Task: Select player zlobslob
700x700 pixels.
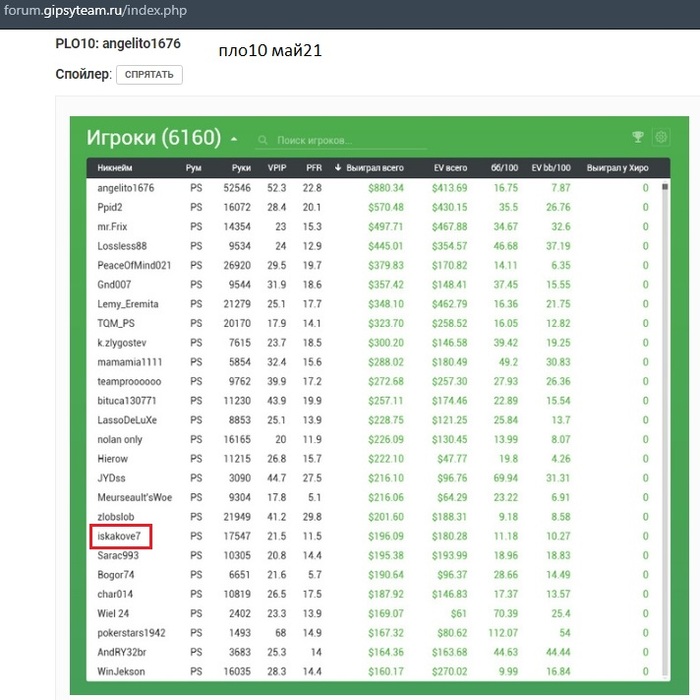Action: [x=116, y=517]
